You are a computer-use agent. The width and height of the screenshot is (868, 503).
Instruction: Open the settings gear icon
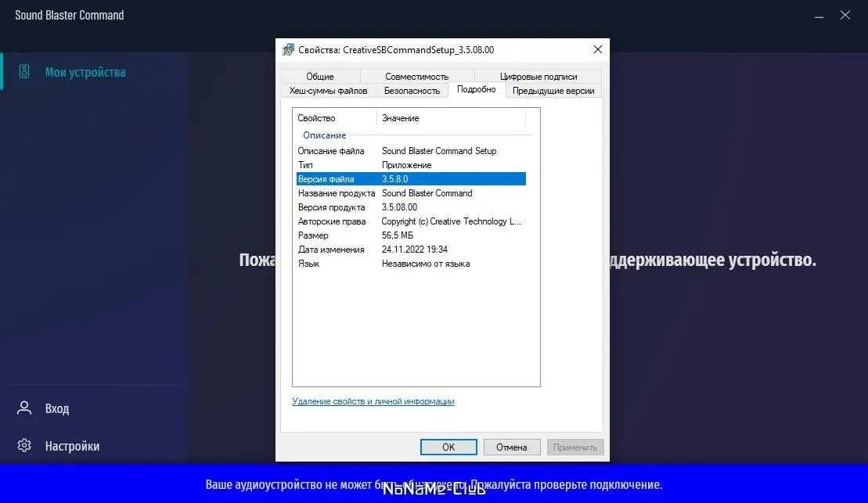[x=23, y=445]
